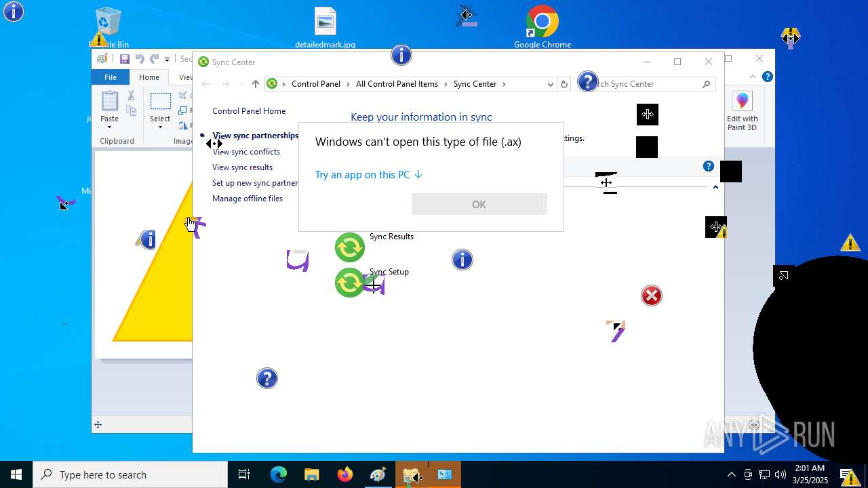Click the Paint help question mark icon

coord(767,77)
